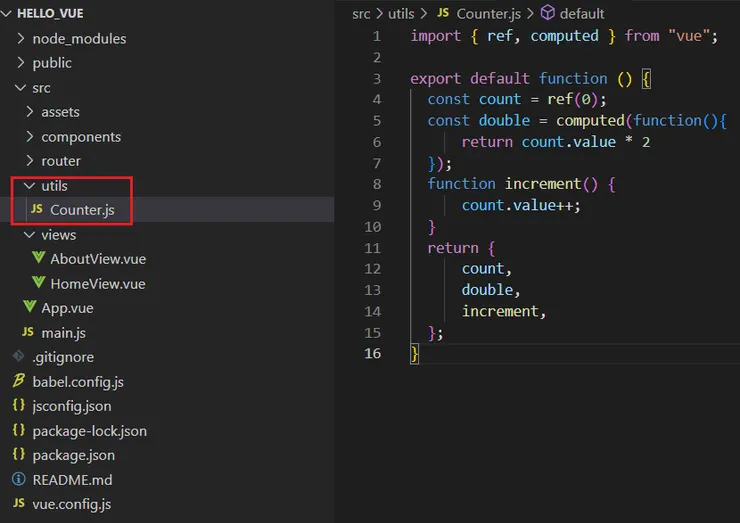740x523 pixels.
Task: Click the git icon beside .gitignore
Action: point(18,356)
